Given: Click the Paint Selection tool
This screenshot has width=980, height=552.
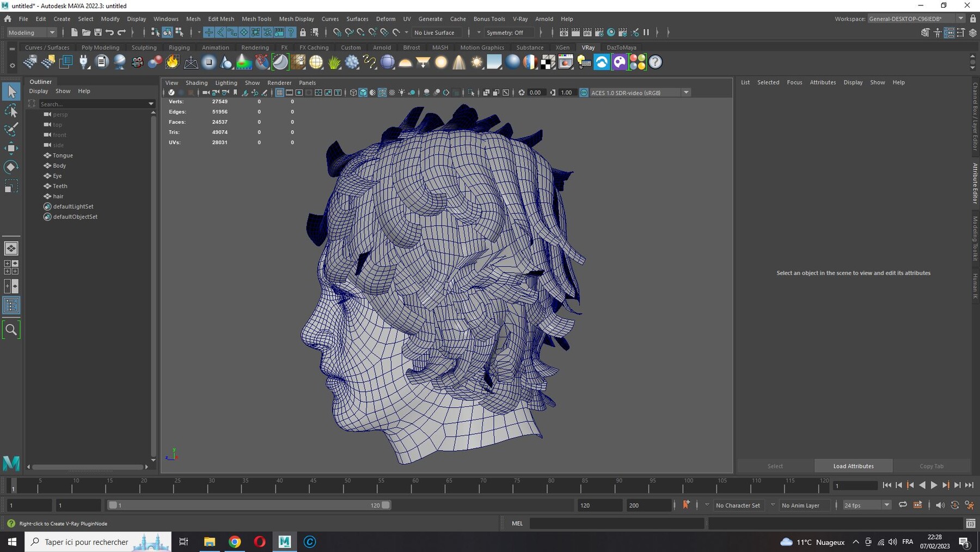Looking at the screenshot, I should click(x=11, y=129).
